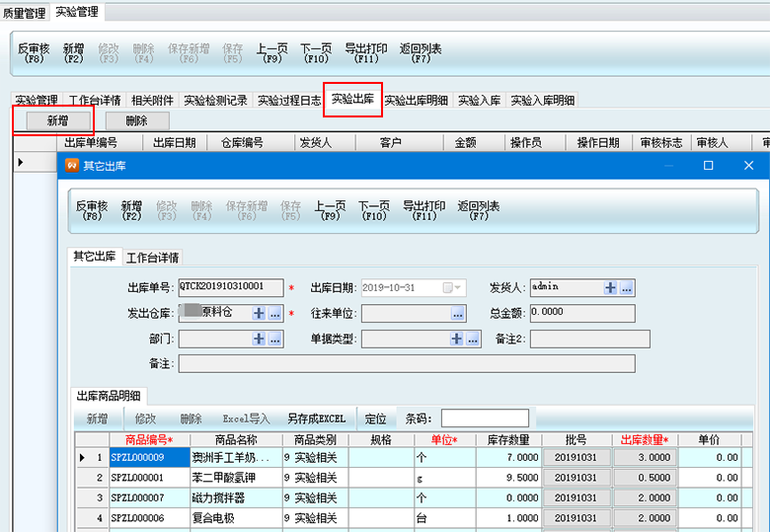Open the 出库日期 date dropdown

(455, 287)
